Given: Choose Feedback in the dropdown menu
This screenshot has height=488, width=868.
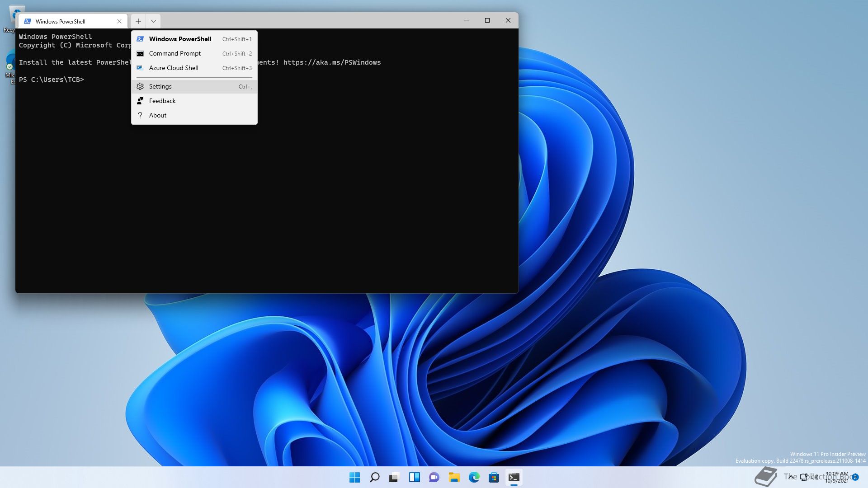Looking at the screenshot, I should [x=194, y=101].
